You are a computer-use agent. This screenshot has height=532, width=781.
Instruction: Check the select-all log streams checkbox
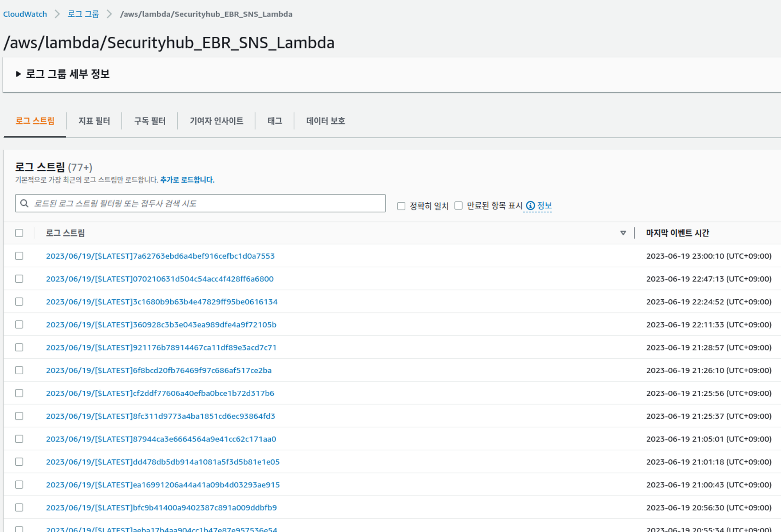pyautogui.click(x=19, y=233)
